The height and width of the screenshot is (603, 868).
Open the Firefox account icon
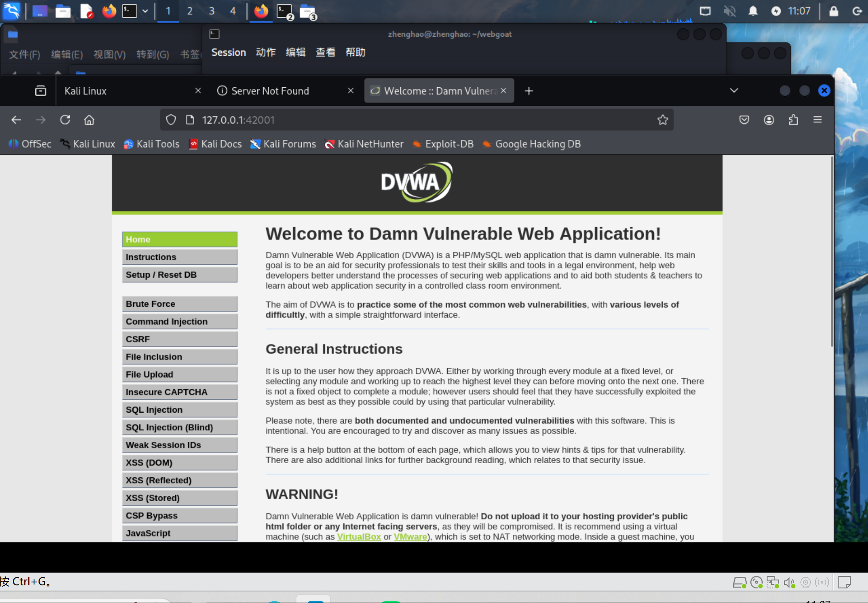coord(769,120)
